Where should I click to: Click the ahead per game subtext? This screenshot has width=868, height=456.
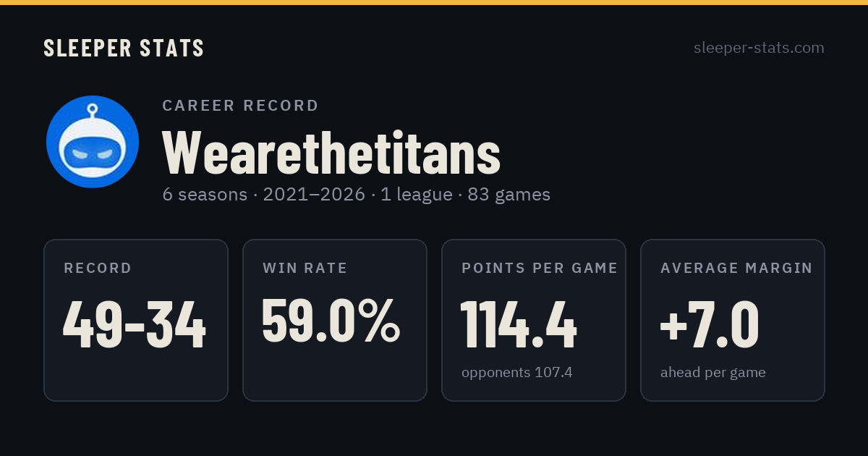(x=713, y=373)
